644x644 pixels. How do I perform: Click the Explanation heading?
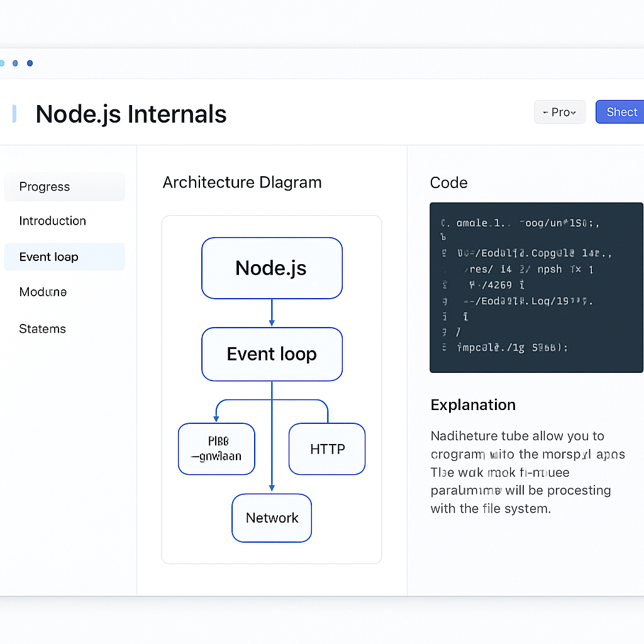click(x=473, y=405)
